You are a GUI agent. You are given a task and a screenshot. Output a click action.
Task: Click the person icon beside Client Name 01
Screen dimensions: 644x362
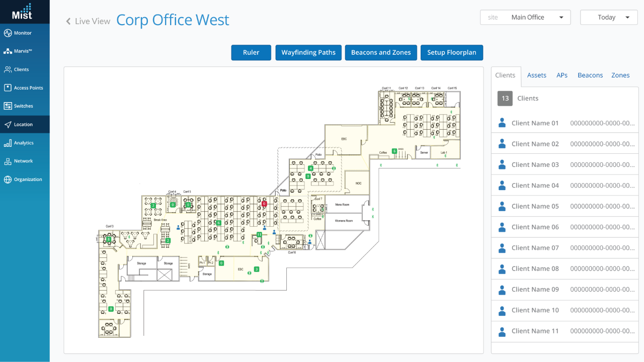tap(502, 123)
